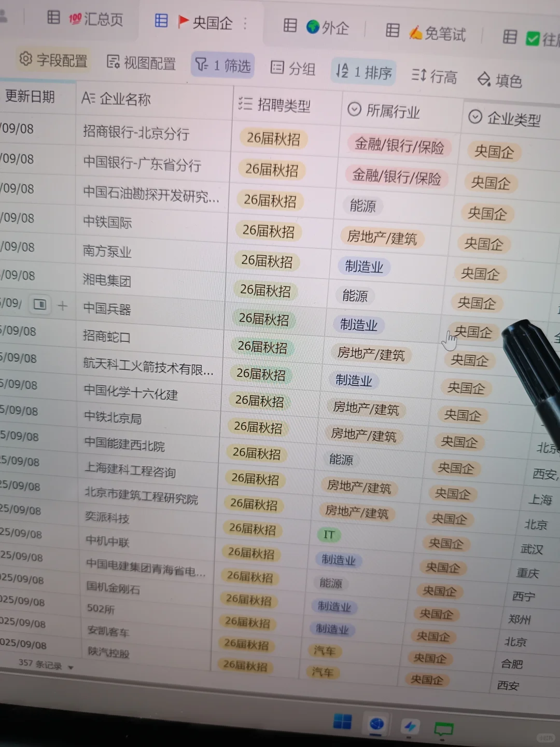This screenshot has width=560, height=747.
Task: Click the table icon beside 免笔试
Action: click(x=393, y=31)
